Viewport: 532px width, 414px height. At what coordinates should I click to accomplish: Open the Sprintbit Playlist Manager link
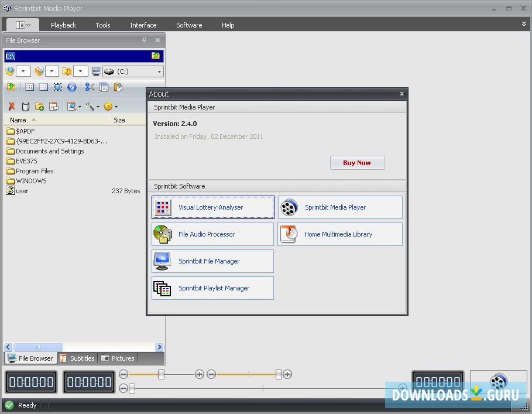[212, 288]
